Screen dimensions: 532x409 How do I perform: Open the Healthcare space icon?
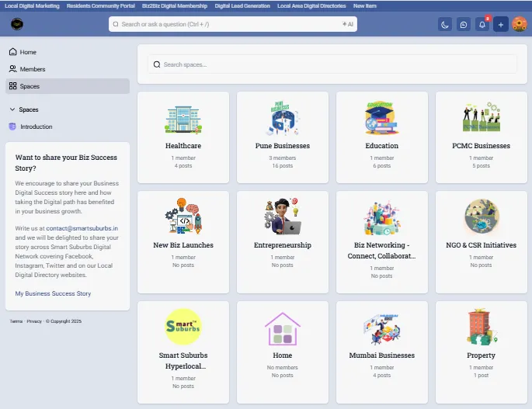point(183,119)
